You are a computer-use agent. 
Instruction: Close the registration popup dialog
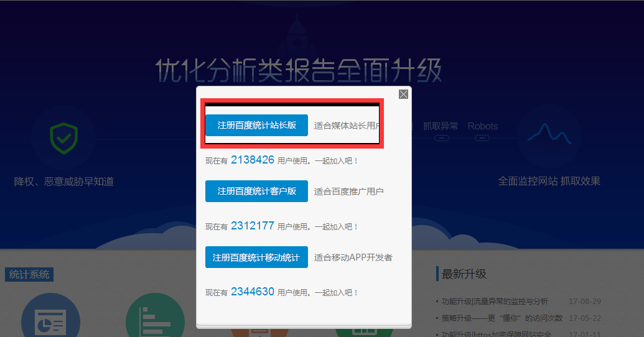403,94
